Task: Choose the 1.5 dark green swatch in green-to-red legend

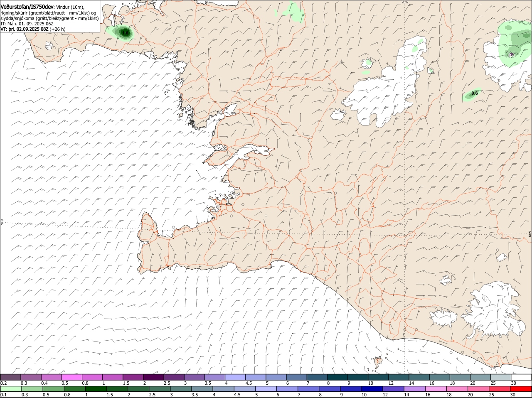Action: coord(117,389)
